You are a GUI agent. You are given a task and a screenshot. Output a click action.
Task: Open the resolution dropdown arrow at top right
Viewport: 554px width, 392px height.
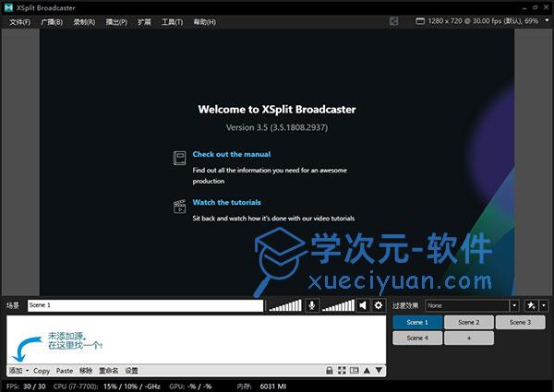(x=547, y=20)
